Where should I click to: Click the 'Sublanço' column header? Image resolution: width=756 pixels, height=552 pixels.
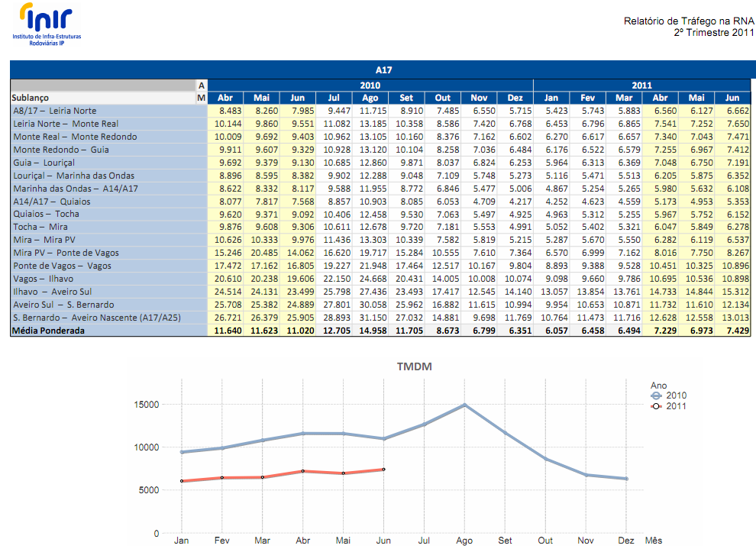30,98
